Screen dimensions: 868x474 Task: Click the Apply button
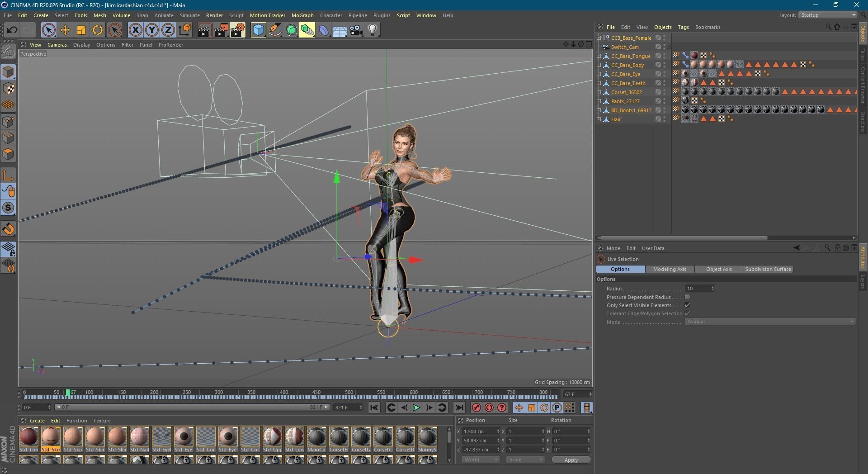(x=571, y=460)
